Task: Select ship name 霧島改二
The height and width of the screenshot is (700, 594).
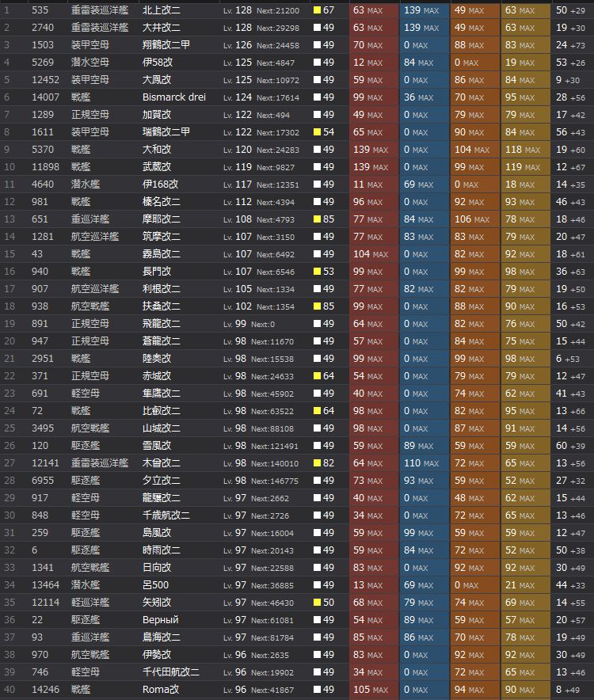Action: click(162, 254)
